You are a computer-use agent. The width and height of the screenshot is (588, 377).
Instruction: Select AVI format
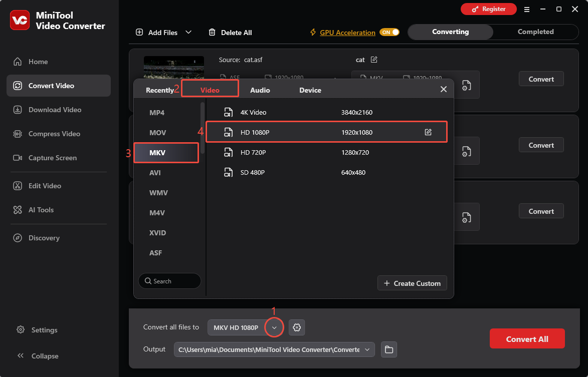point(166,173)
